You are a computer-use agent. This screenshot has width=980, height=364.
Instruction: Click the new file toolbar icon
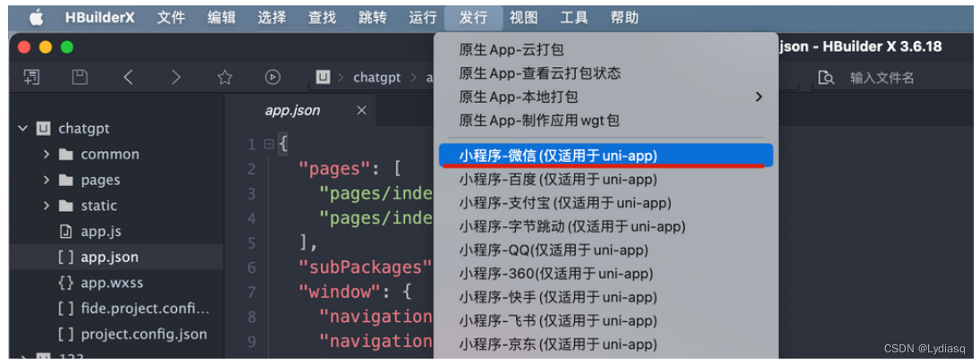click(32, 77)
